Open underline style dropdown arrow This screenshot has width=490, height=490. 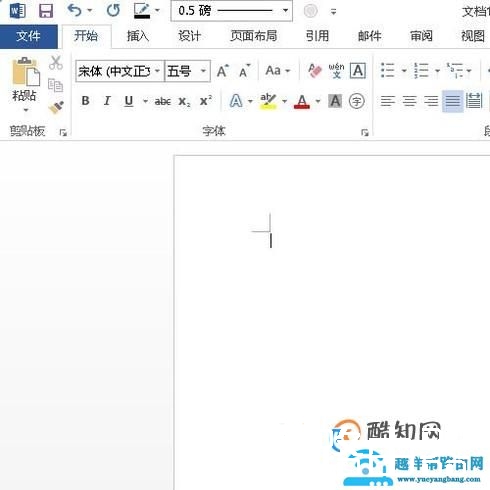pos(145,101)
